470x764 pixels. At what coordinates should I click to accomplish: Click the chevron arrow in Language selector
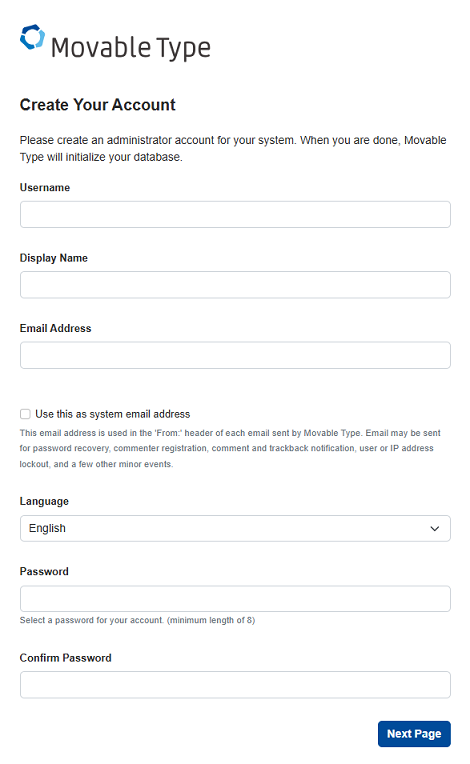[434, 529]
